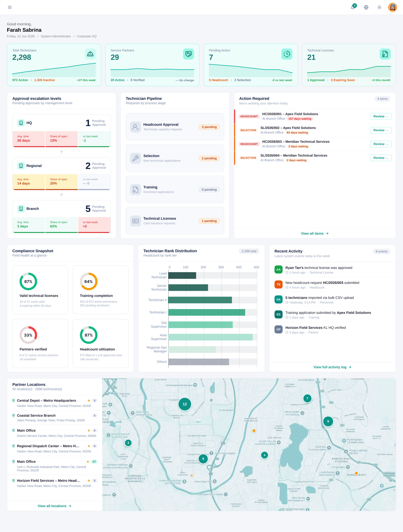Toggle light theme with the sun icon

379,7
